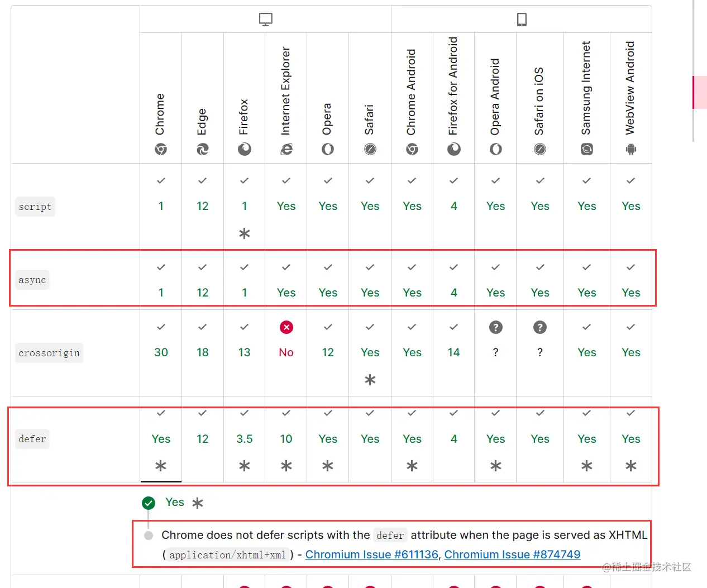Click the script feature label
The width and height of the screenshot is (707, 588).
[35, 207]
